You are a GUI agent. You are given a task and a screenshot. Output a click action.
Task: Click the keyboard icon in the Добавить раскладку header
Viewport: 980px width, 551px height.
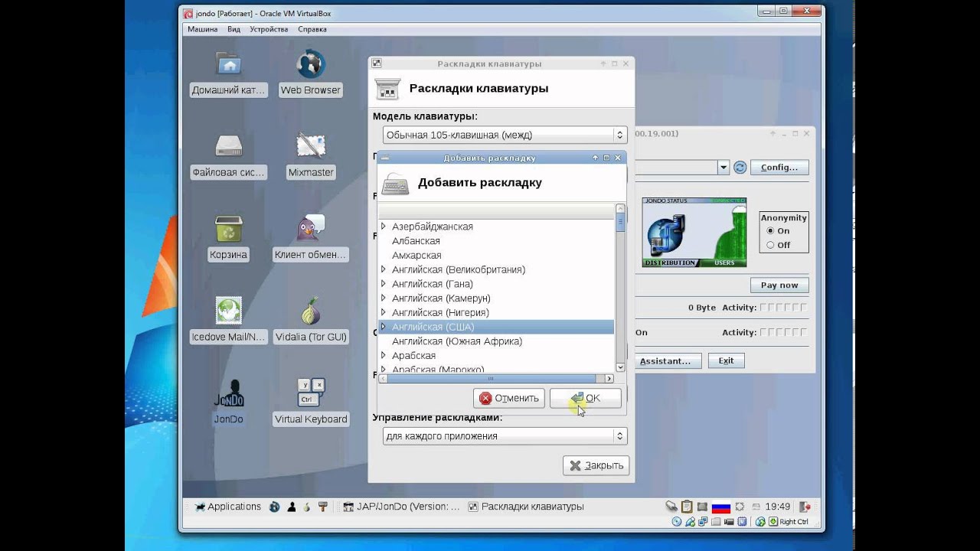(395, 184)
